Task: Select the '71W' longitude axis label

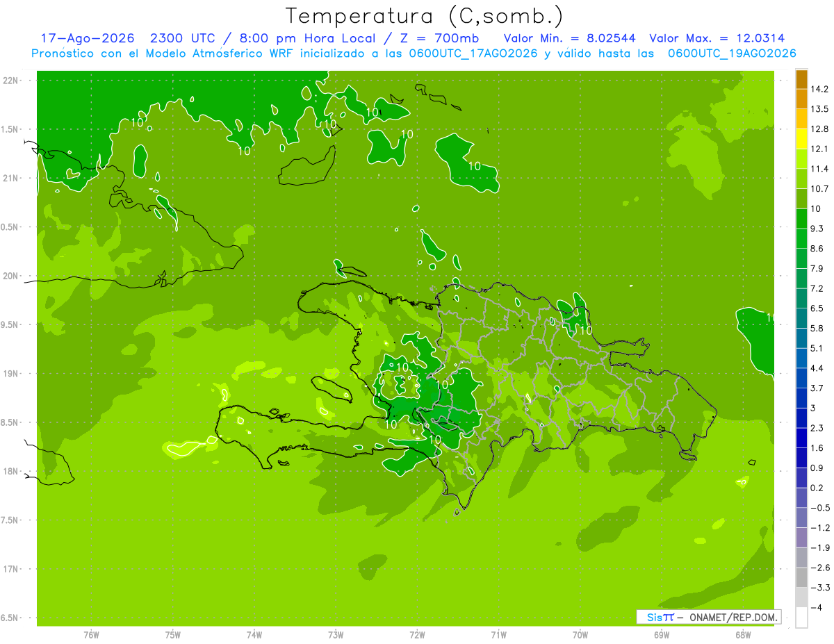Action: [498, 635]
